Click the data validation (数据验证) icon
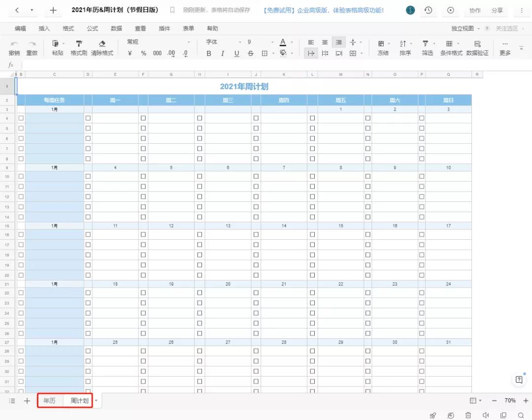 pos(477,43)
